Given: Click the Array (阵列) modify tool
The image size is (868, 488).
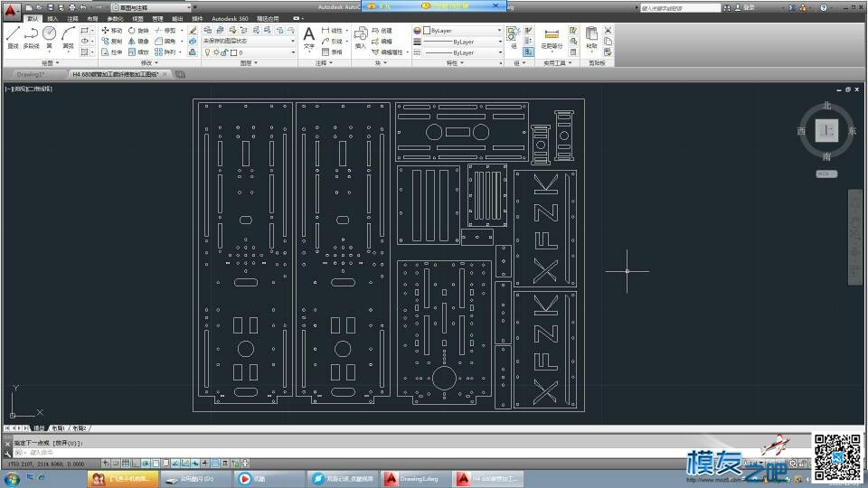Looking at the screenshot, I should tap(165, 52).
